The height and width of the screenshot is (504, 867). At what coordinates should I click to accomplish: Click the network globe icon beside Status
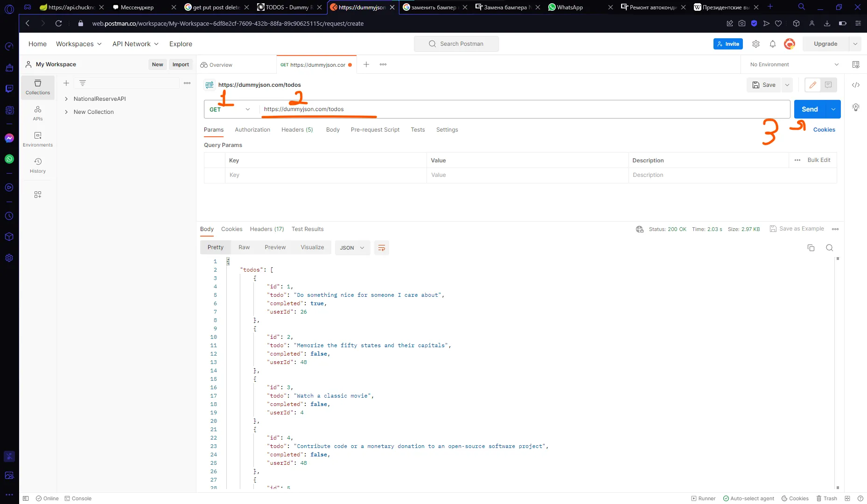click(x=640, y=229)
